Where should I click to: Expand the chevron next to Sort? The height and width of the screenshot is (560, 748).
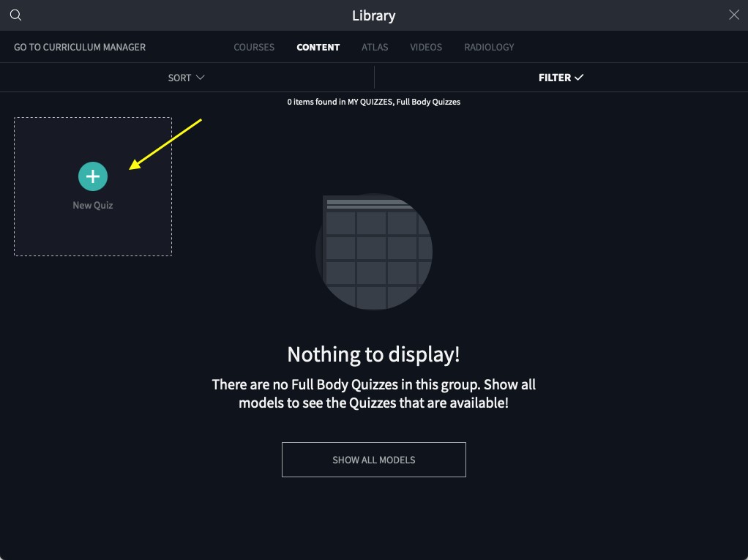[200, 78]
